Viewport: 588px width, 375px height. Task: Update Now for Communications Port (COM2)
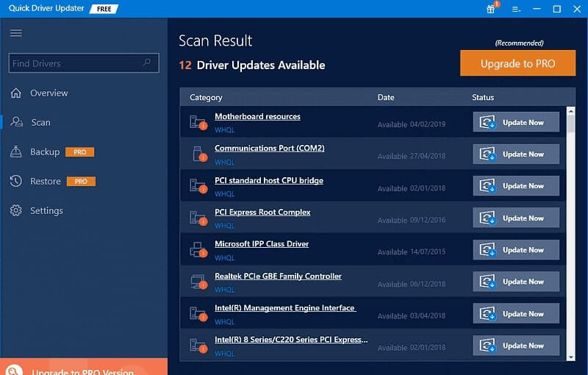pyautogui.click(x=516, y=154)
